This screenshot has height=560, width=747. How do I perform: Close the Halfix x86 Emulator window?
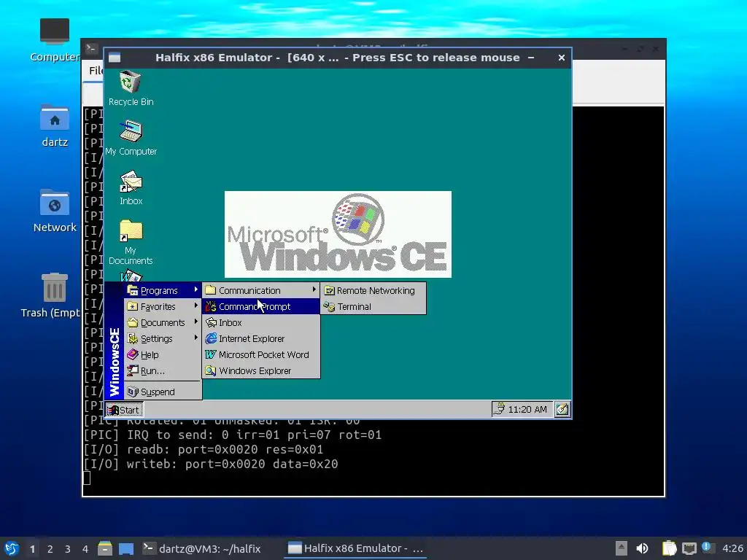point(561,58)
